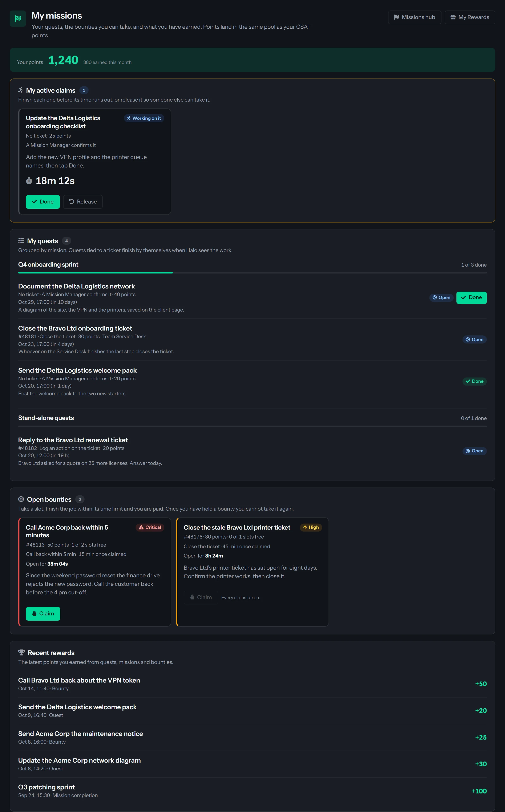
Task: Select 'Close the Bravo Ltd onboarding ticket' title
Action: click(75, 328)
